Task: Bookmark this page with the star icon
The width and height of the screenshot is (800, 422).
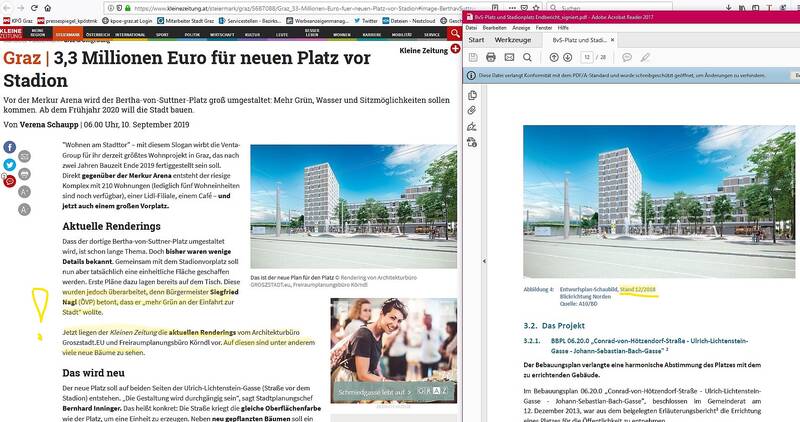Action: [x=536, y=8]
